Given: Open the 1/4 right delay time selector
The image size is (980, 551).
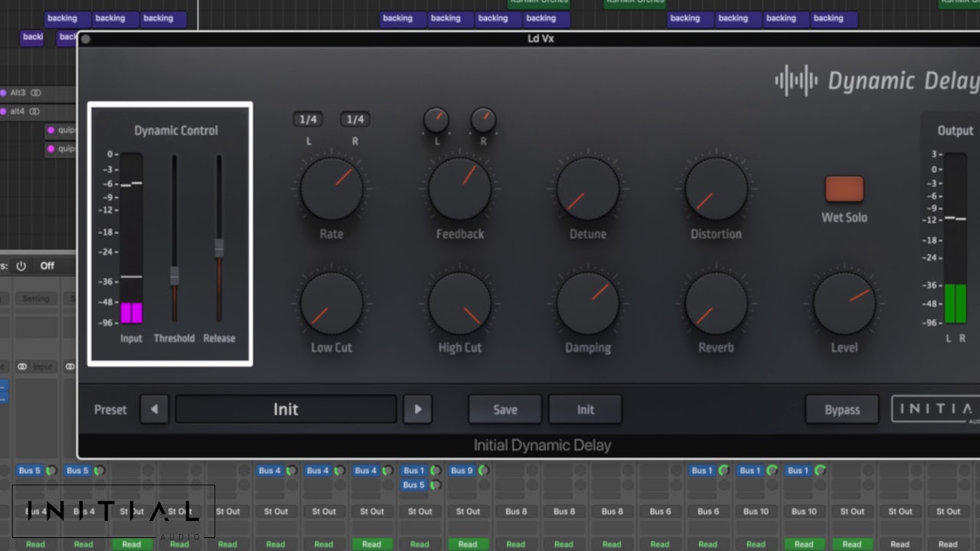Looking at the screenshot, I should tap(355, 119).
